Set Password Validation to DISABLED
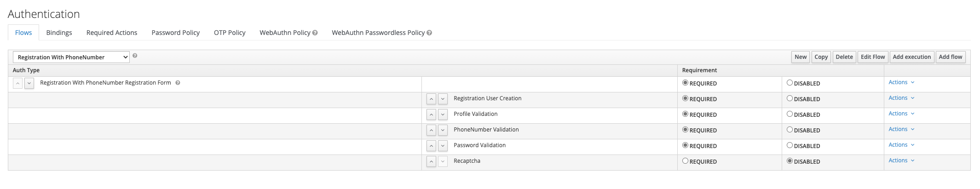This screenshot has width=980, height=189. pyautogui.click(x=790, y=145)
